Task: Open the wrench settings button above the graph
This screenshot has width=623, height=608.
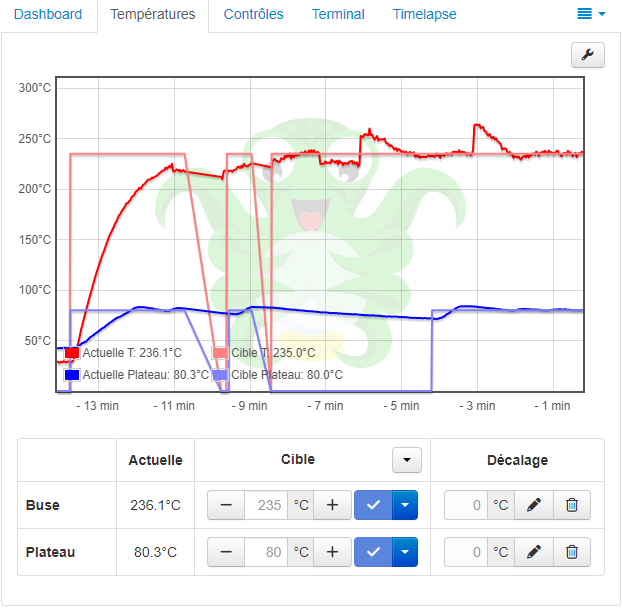Action: 587,55
